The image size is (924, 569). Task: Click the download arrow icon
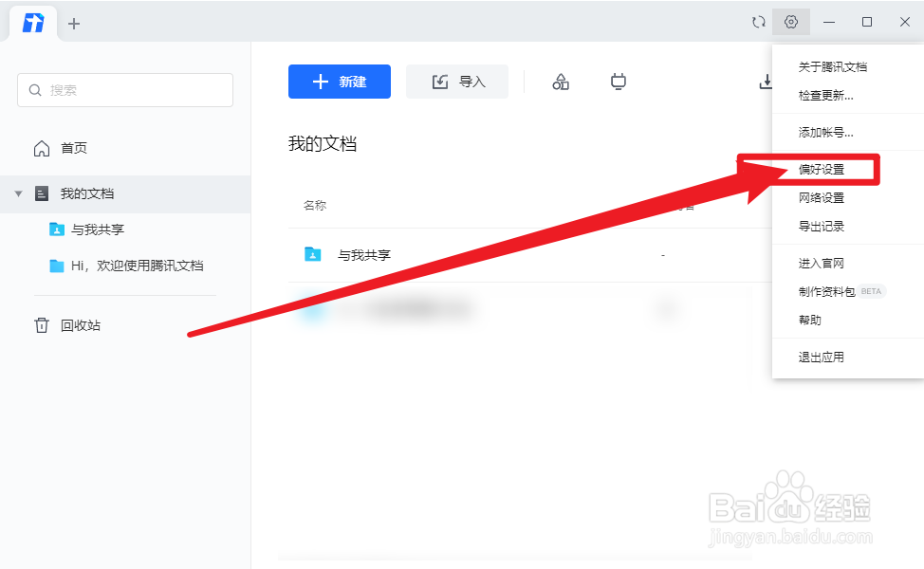[x=766, y=82]
